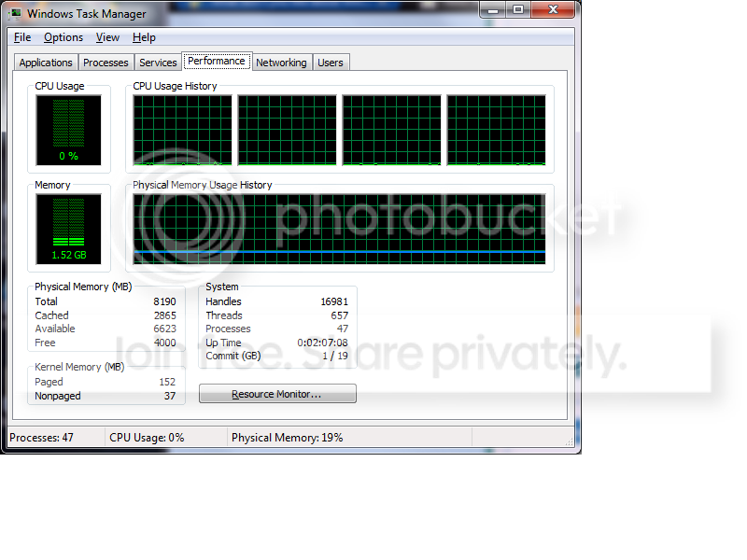This screenshot has height=560, width=747.
Task: Click the Up Time label
Action: pos(223,343)
